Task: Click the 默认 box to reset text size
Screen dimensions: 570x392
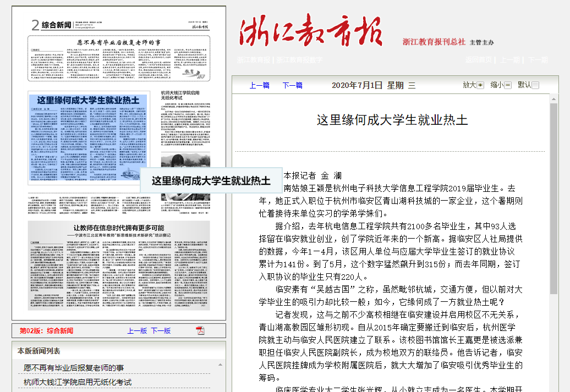Action: point(535,85)
